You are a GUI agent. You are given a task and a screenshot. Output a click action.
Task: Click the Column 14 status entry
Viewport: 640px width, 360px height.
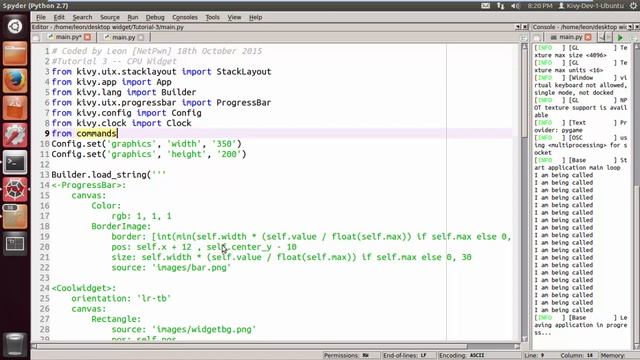tap(577, 356)
